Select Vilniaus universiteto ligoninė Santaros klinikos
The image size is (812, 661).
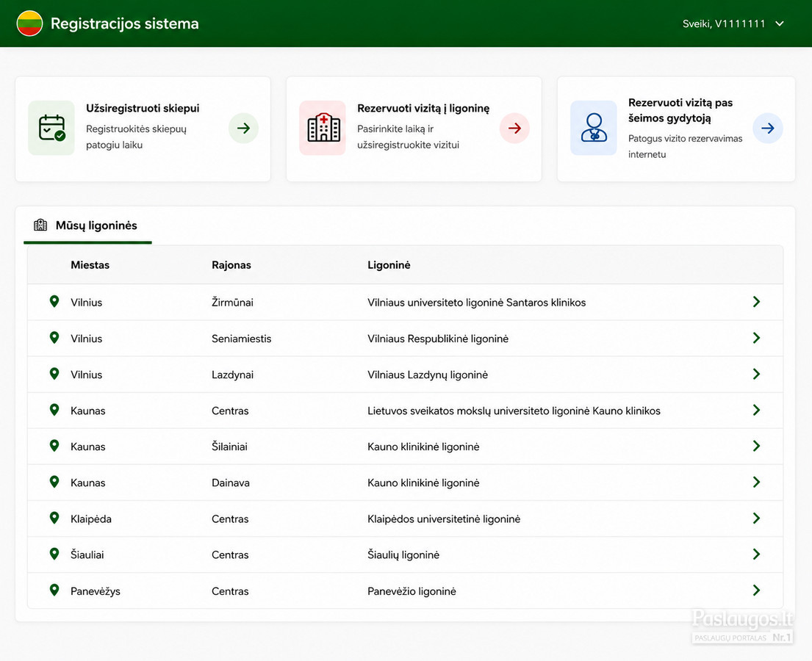(476, 303)
